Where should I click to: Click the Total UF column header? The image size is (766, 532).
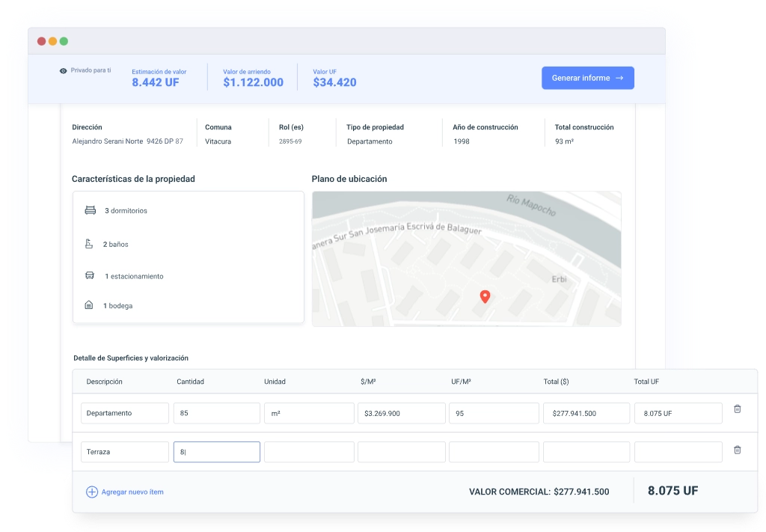click(x=646, y=382)
